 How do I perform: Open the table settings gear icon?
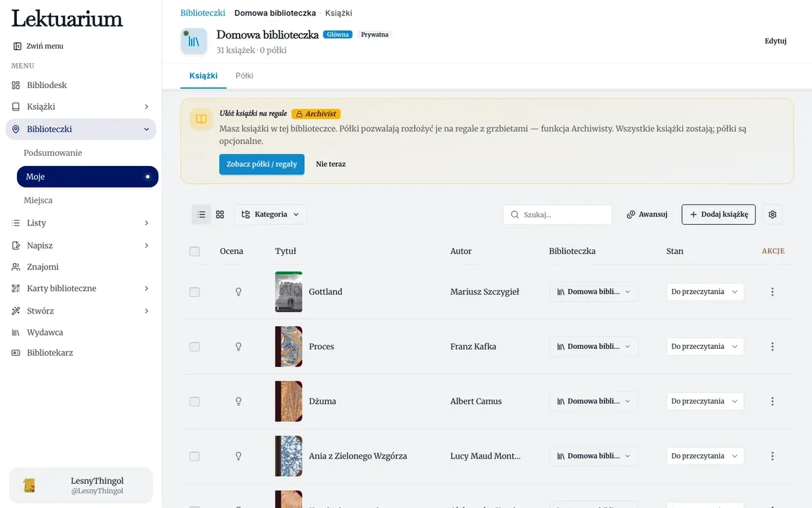coord(772,215)
